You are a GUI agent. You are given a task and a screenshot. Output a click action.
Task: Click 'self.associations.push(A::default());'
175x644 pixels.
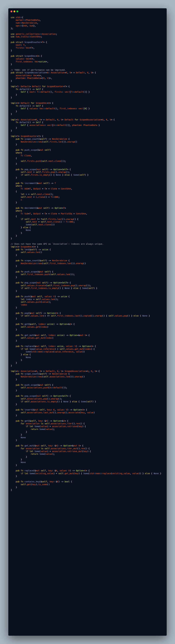coord(44,387)
